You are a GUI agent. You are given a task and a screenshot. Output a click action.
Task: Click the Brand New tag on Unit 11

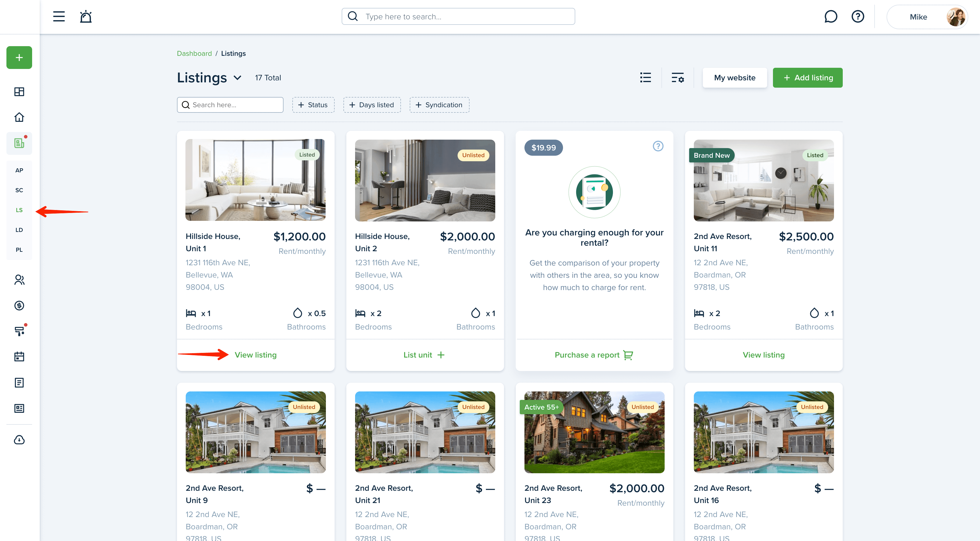coord(711,155)
